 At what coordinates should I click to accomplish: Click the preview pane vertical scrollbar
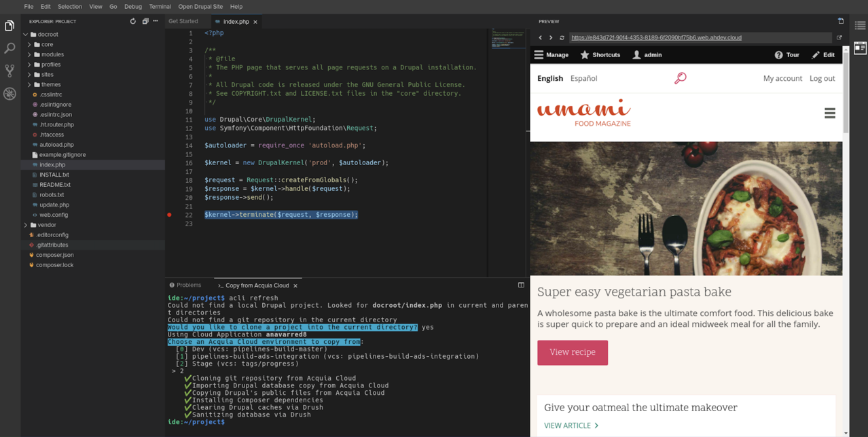pos(846,92)
